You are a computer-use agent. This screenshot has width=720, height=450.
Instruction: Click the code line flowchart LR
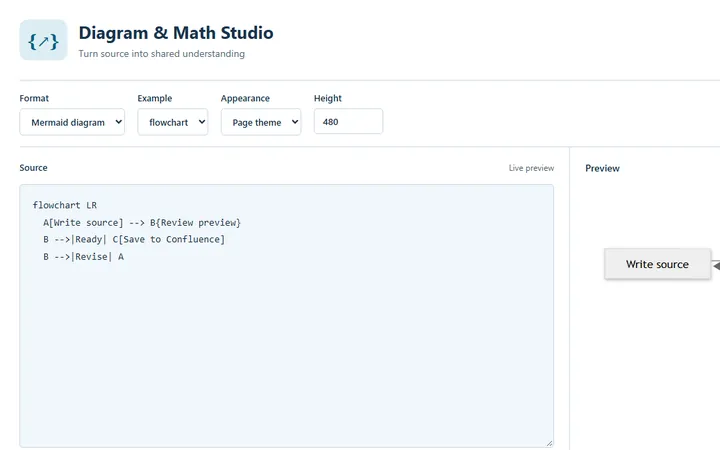tap(65, 205)
